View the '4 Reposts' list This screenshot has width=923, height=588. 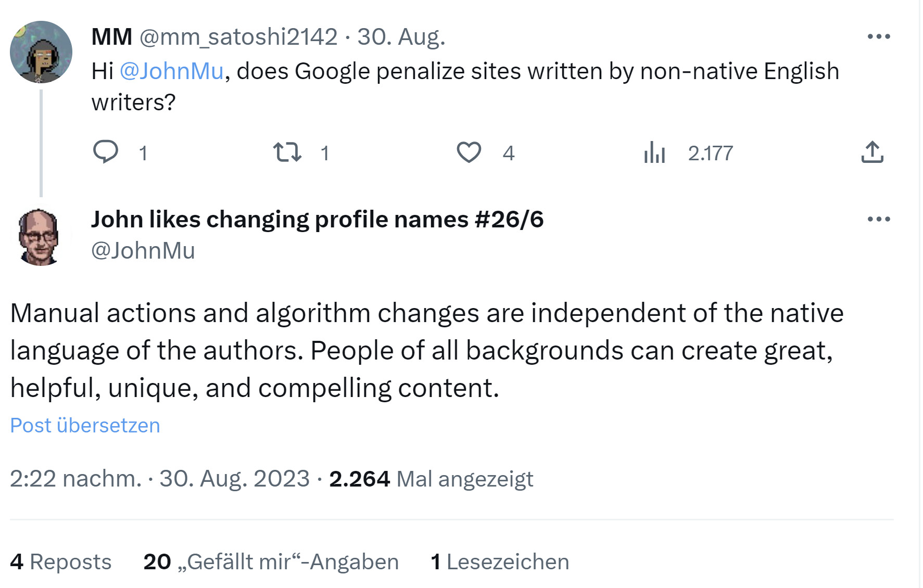click(61, 561)
